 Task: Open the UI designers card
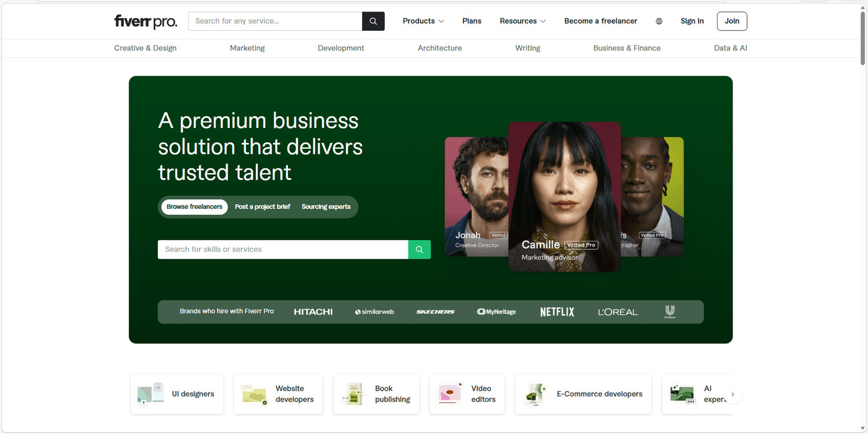(x=177, y=394)
